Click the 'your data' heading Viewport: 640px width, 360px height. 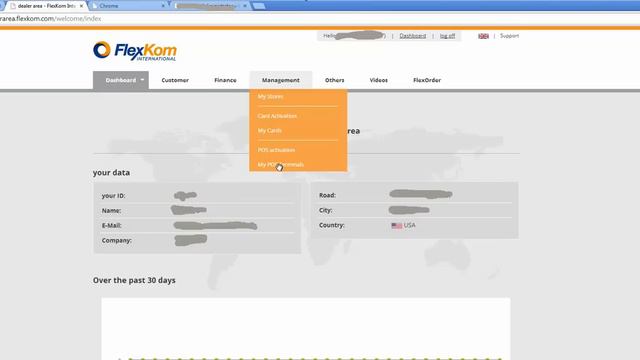111,173
